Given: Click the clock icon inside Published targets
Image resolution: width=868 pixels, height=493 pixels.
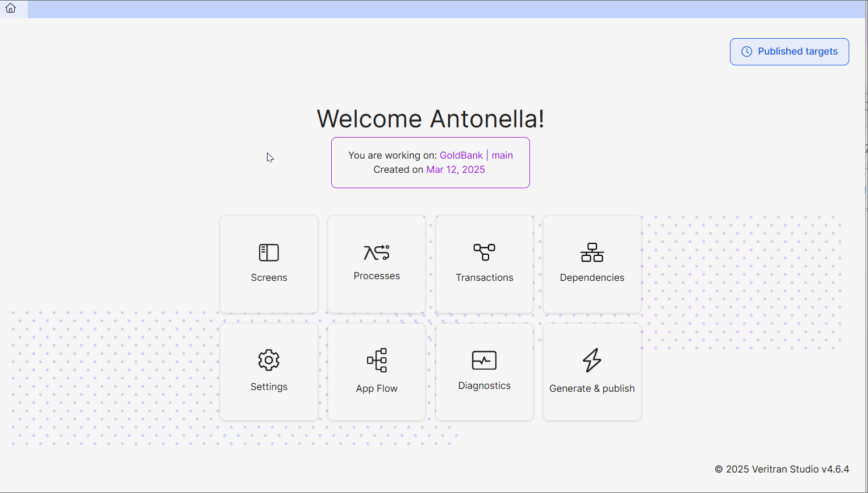Looking at the screenshot, I should pyautogui.click(x=746, y=51).
